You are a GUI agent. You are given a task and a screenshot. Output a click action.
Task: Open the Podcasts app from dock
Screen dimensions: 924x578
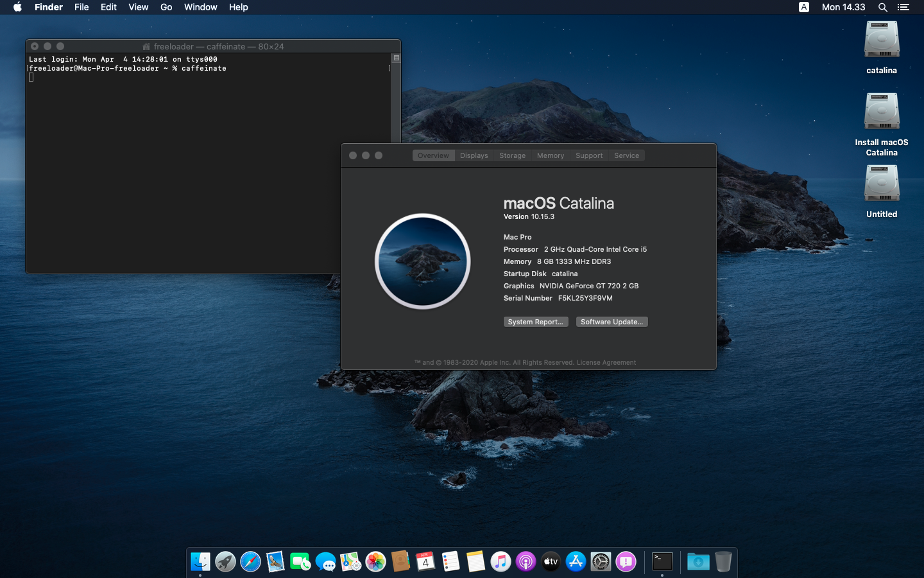526,562
